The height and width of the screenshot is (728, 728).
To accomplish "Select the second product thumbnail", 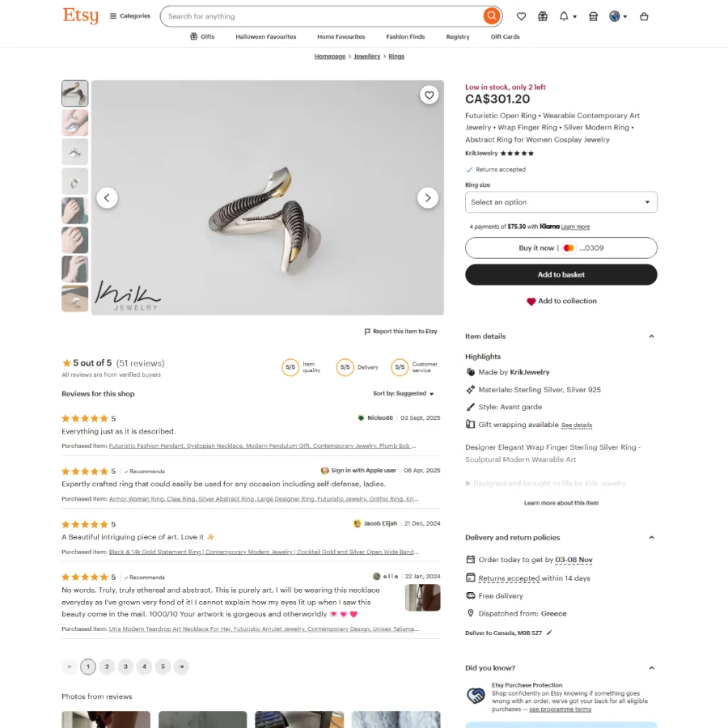I will coord(74,123).
